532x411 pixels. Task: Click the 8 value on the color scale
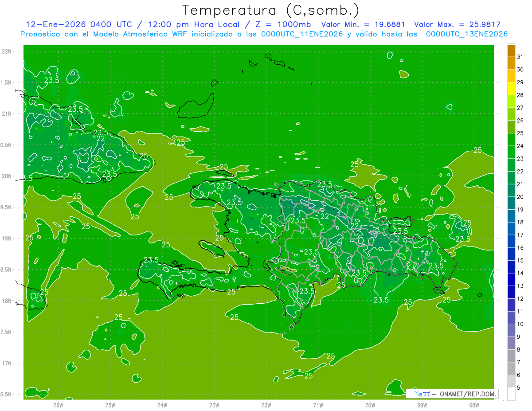click(x=519, y=349)
